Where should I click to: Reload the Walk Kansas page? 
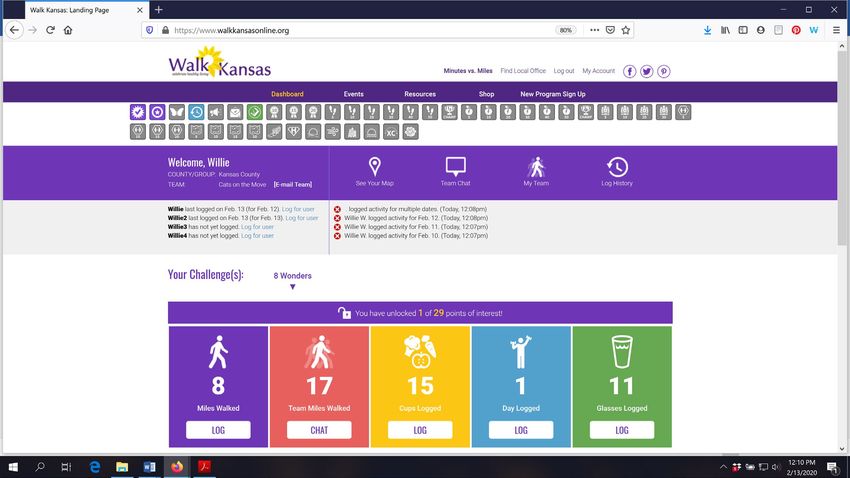[x=50, y=30]
